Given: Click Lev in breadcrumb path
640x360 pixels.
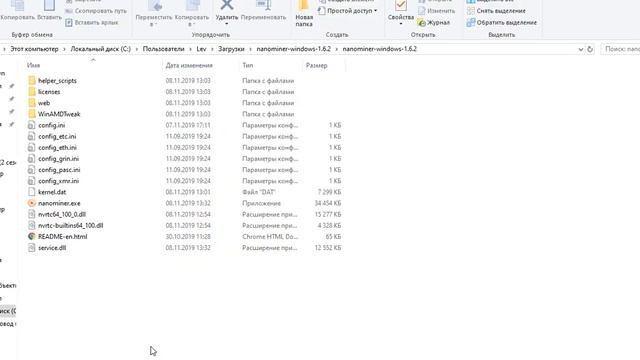Looking at the screenshot, I should pos(201,49).
